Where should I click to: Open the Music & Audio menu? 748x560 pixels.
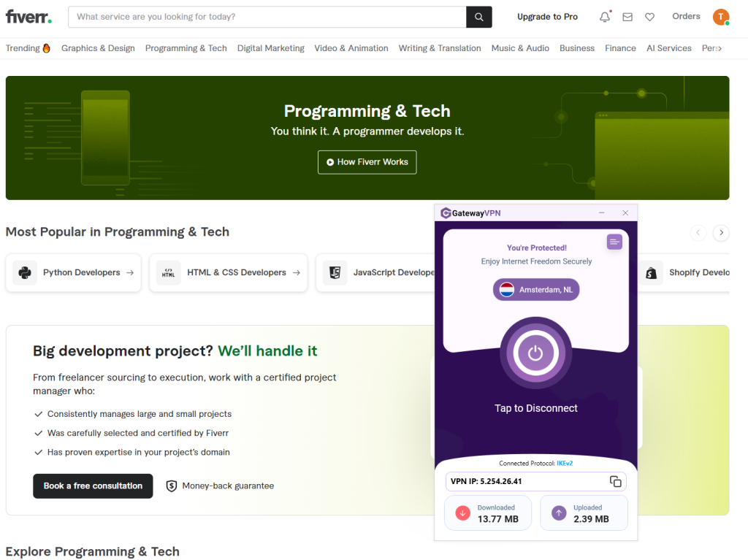tap(520, 48)
